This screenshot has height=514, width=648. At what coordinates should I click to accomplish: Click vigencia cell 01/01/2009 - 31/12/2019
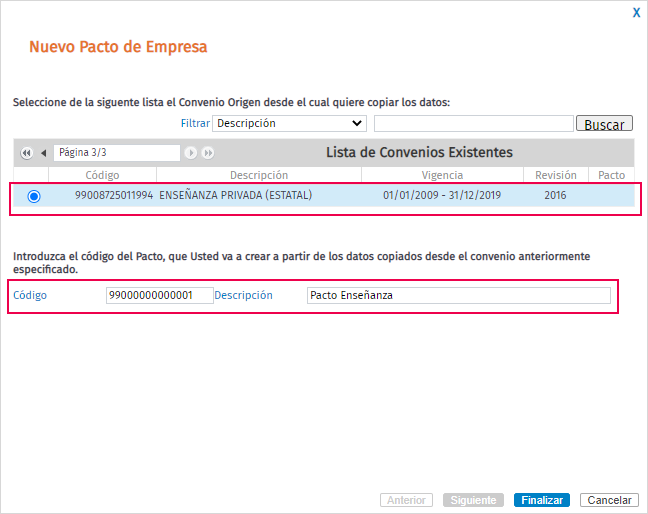click(x=442, y=195)
